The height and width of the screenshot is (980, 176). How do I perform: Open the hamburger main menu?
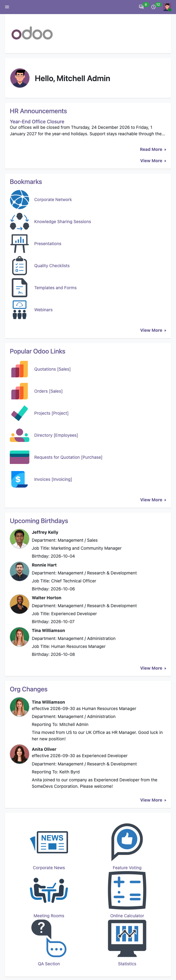[7, 7]
